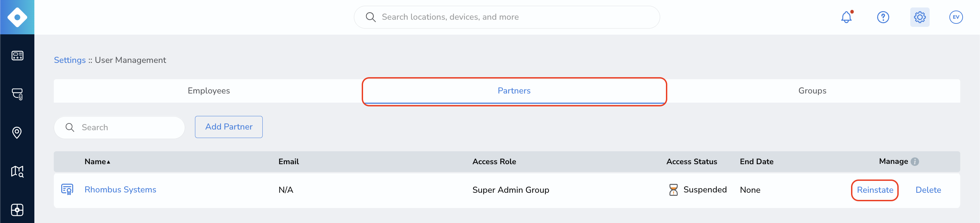Open the locations pin icon in sidebar
Viewport: 980px width, 223px height.
point(17,133)
